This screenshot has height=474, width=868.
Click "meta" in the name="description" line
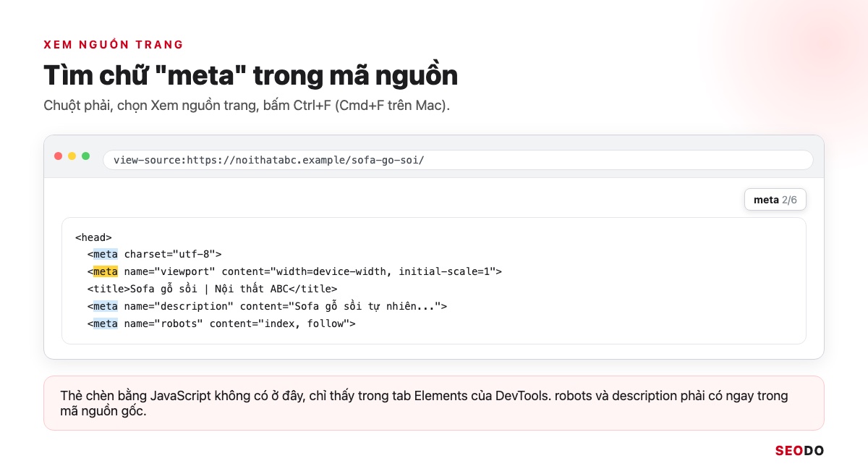(x=106, y=306)
